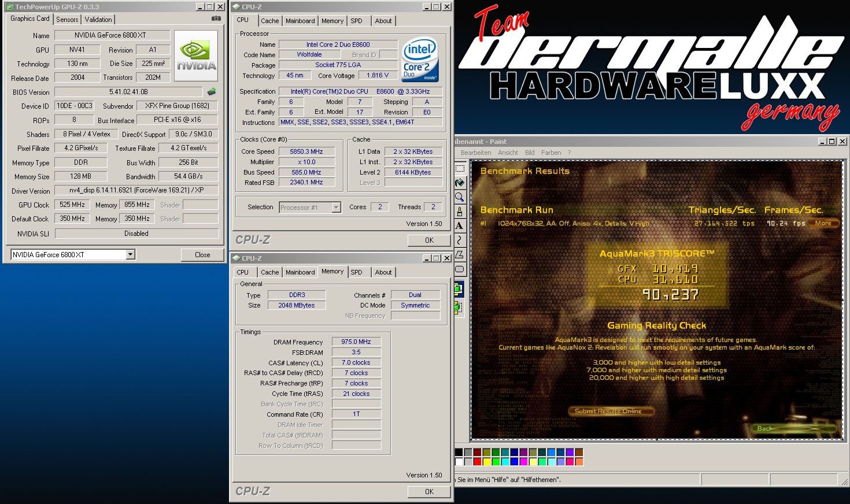The width and height of the screenshot is (850, 504).
Task: Click the Driver Version field in GPU-Z
Action: tap(136, 190)
